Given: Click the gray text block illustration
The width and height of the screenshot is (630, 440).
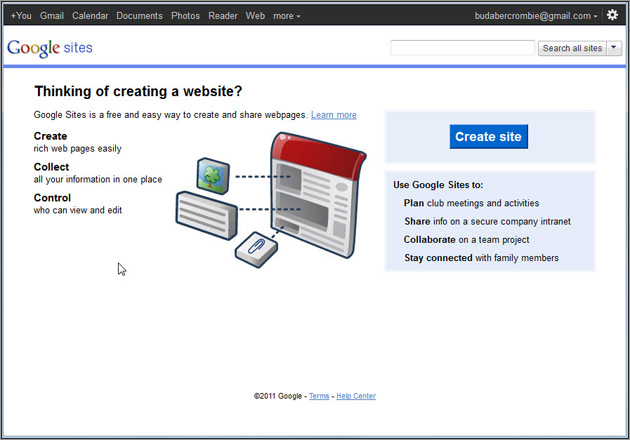Looking at the screenshot, I should (207, 211).
